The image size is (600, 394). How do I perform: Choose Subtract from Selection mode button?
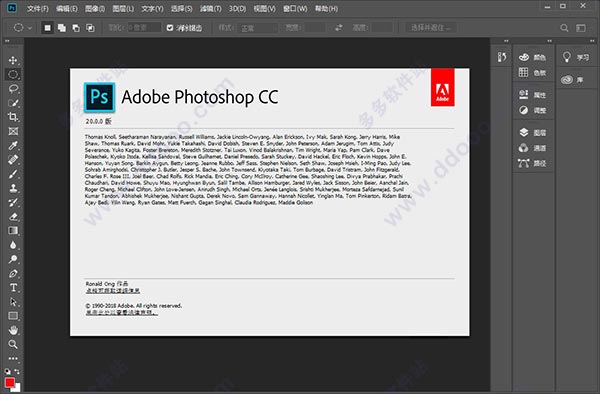pyautogui.click(x=76, y=28)
